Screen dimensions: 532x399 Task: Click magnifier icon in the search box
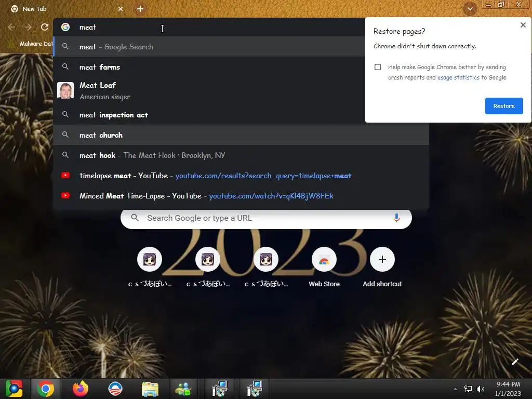point(135,218)
